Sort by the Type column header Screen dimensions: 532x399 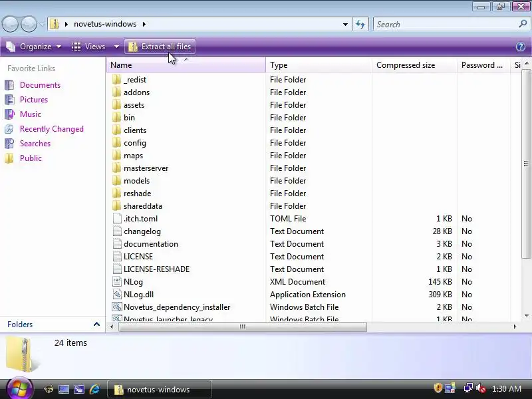pos(319,65)
